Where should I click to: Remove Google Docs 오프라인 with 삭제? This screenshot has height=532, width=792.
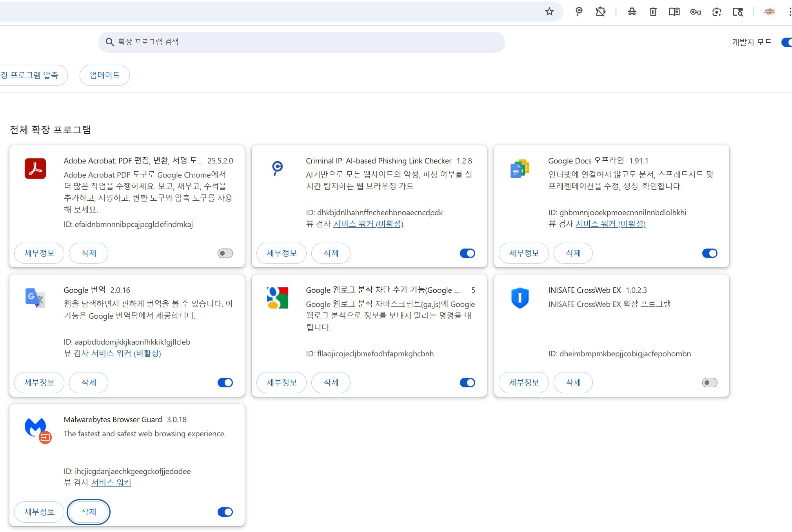tap(573, 253)
